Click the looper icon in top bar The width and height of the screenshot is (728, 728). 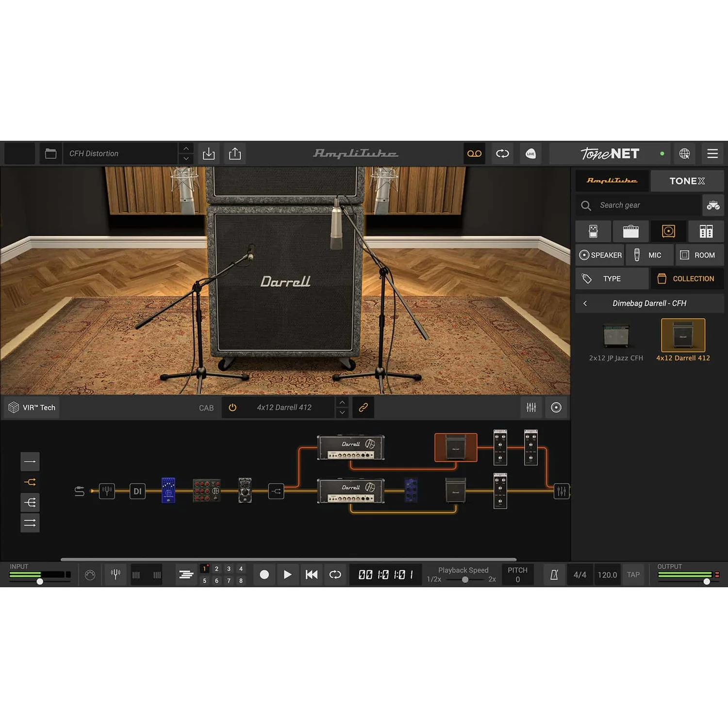[x=502, y=154]
